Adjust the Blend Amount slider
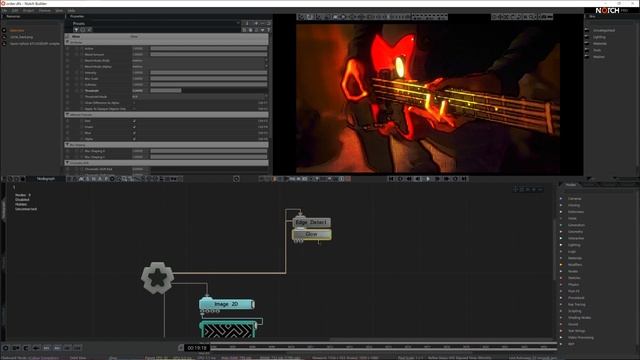640x360 pixels. coord(209,54)
